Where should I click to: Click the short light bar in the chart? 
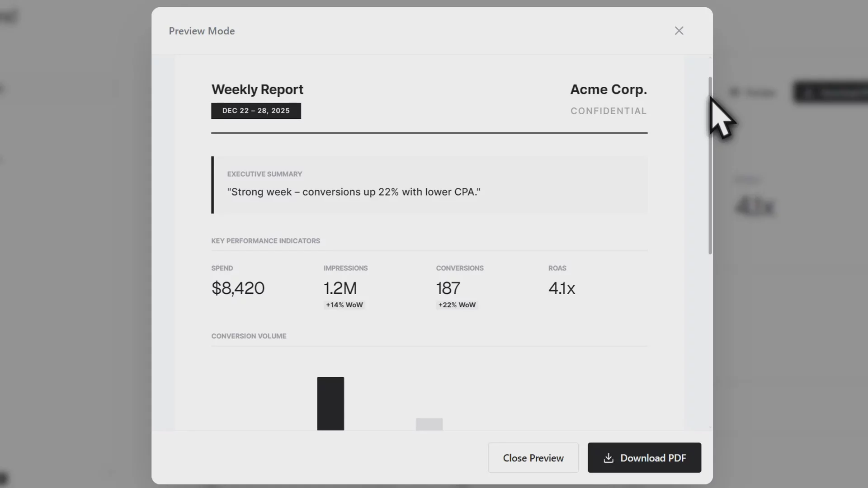pos(429,423)
